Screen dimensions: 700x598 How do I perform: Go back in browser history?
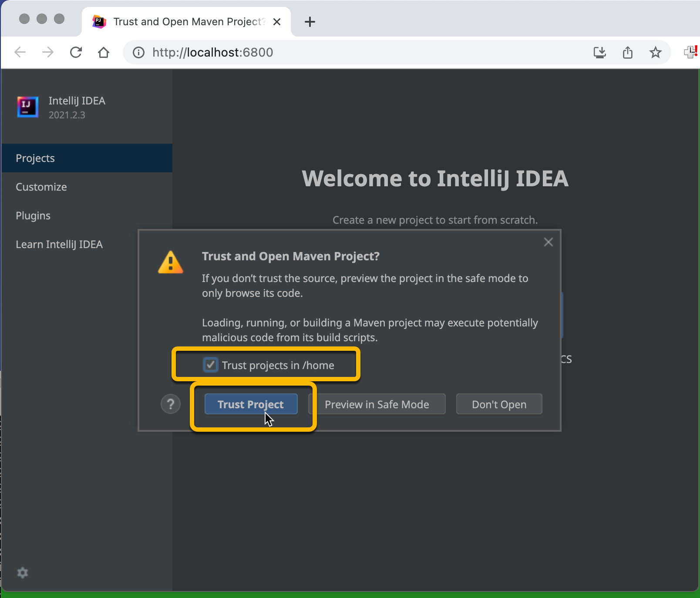click(20, 52)
